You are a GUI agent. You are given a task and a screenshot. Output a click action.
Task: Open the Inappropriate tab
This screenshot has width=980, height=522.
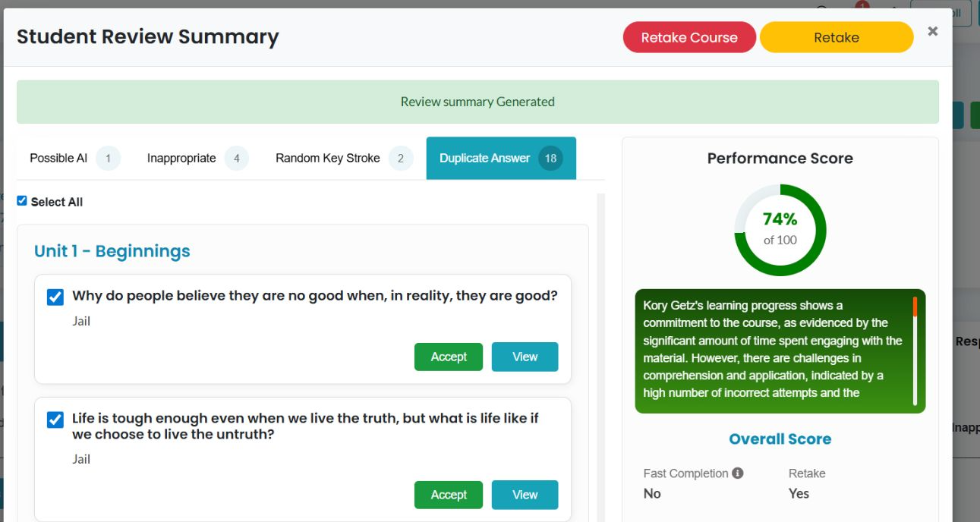point(181,159)
